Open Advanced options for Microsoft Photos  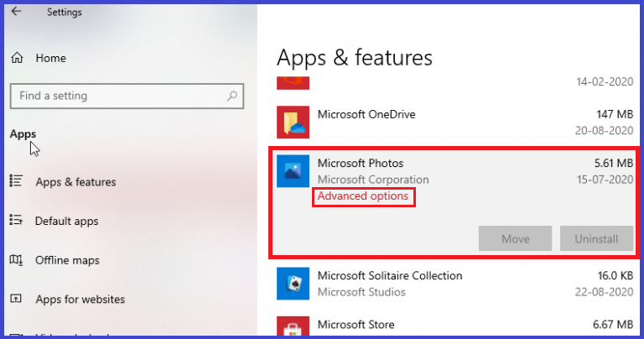coord(363,196)
